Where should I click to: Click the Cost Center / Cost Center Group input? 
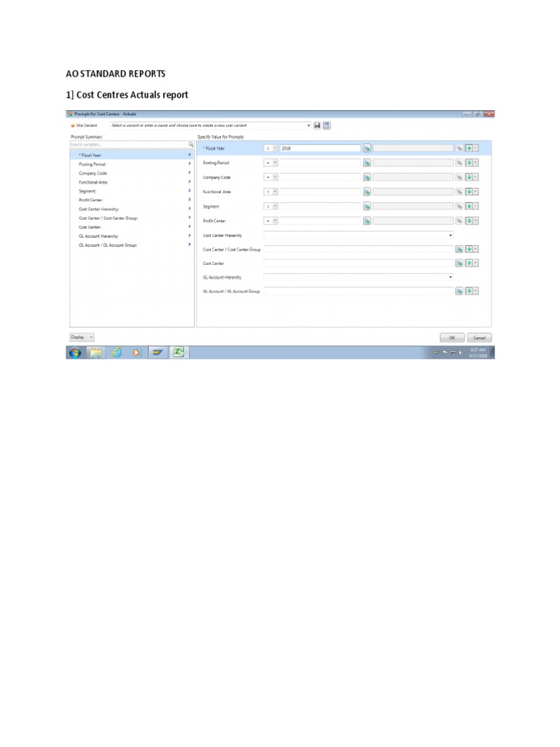(359, 249)
